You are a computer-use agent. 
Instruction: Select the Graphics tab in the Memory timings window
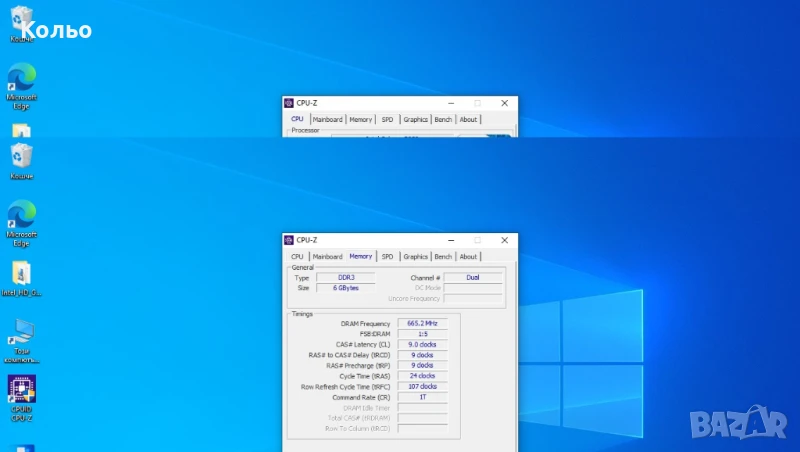point(416,257)
